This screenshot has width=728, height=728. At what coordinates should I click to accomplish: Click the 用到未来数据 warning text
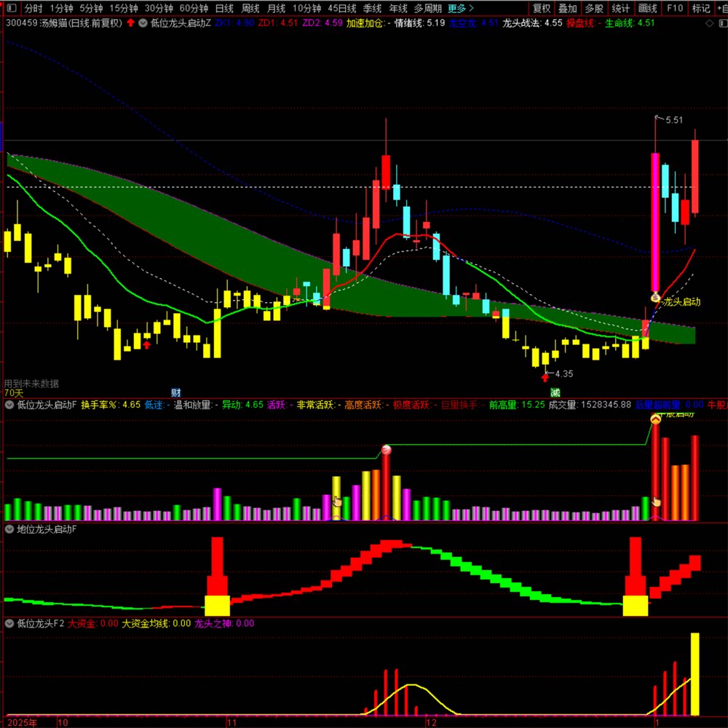[x=31, y=384]
